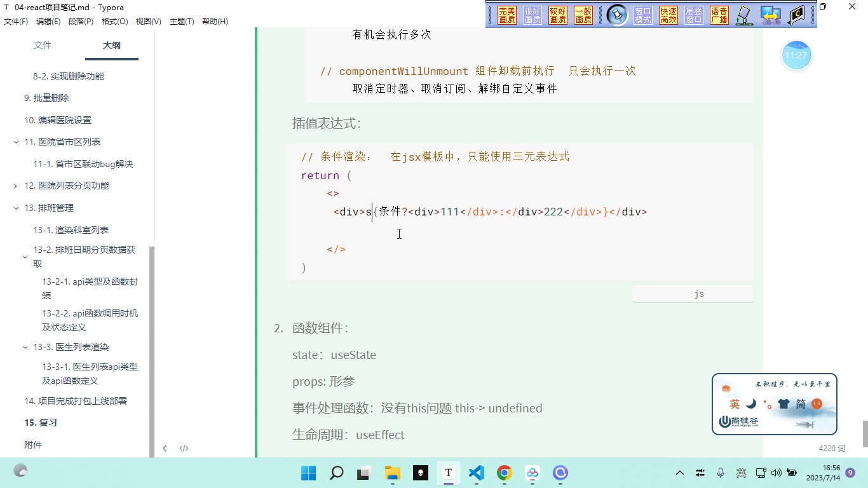Navigate to 14. 项目完成打包上线部署
Viewport: 868px width, 488px height.
(76, 401)
